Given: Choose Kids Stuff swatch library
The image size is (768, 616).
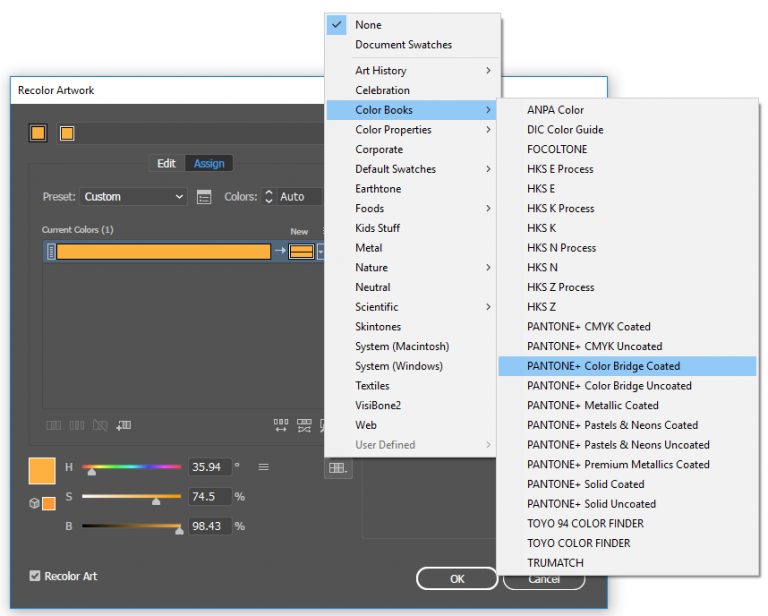Looking at the screenshot, I should 413,228.
